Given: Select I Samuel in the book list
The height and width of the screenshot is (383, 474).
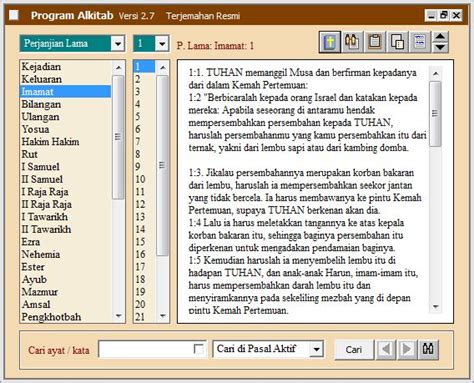Looking at the screenshot, I should pos(65,167).
